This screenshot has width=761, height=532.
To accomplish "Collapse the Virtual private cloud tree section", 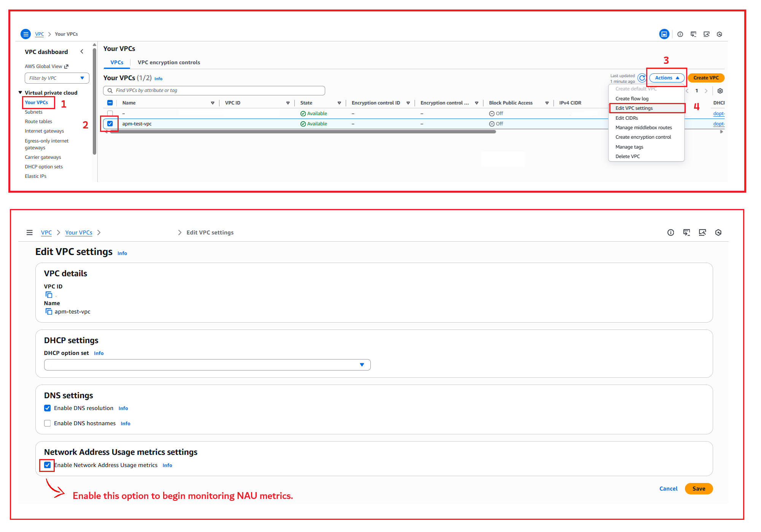I will pyautogui.click(x=20, y=93).
